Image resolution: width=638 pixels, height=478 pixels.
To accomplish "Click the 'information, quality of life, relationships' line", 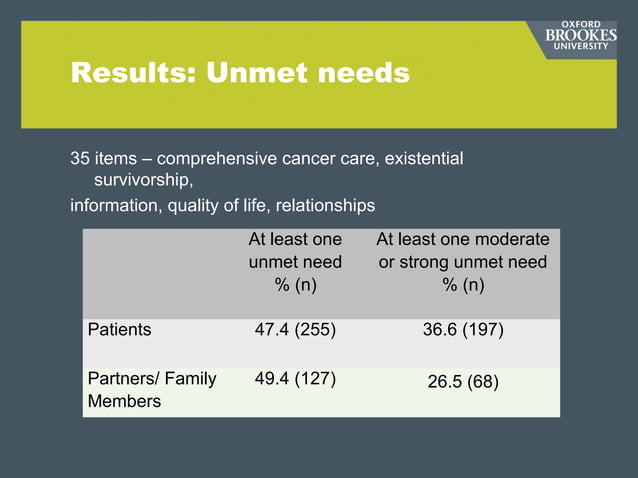I will [x=222, y=205].
